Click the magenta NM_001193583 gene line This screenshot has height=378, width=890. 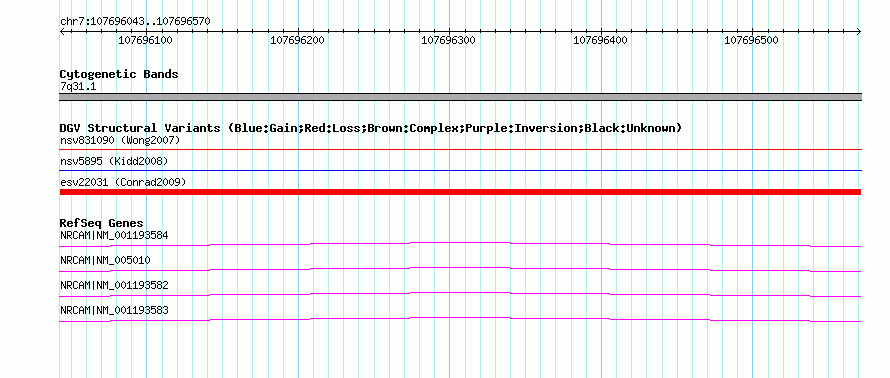[460, 320]
